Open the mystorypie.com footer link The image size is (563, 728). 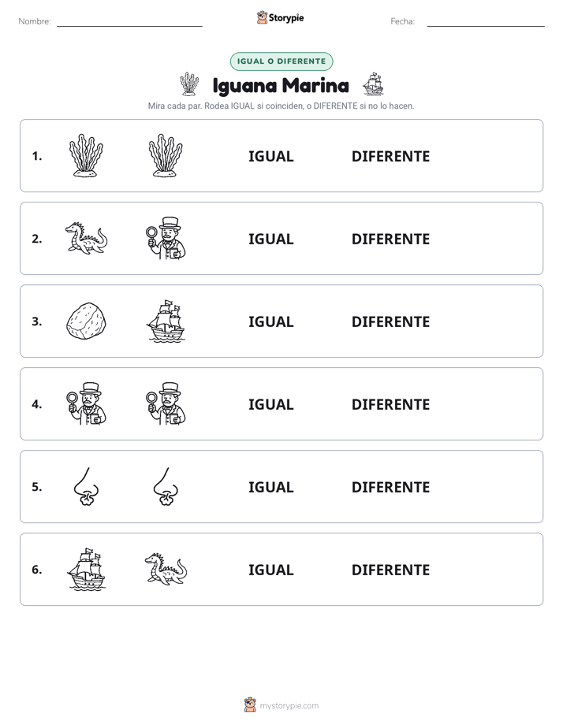click(x=289, y=706)
